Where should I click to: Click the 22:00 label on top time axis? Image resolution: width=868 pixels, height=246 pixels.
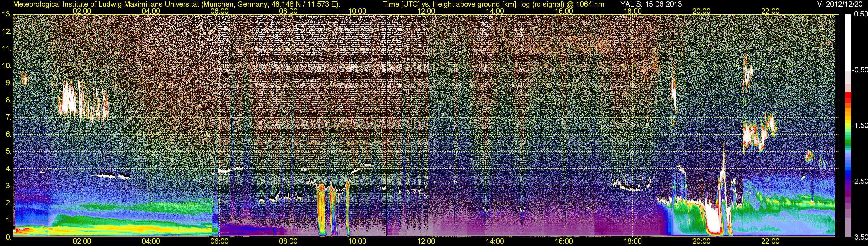pyautogui.click(x=770, y=11)
